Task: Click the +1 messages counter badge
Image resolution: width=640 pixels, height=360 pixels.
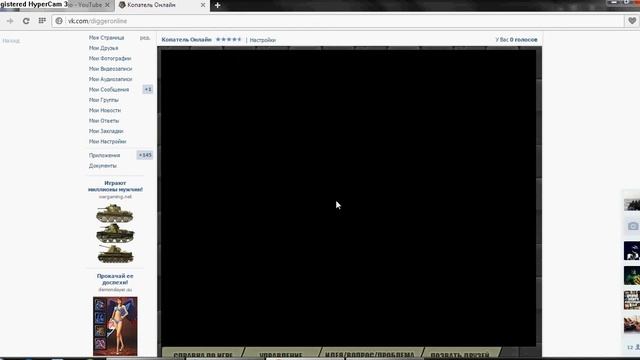Action: tap(148, 89)
